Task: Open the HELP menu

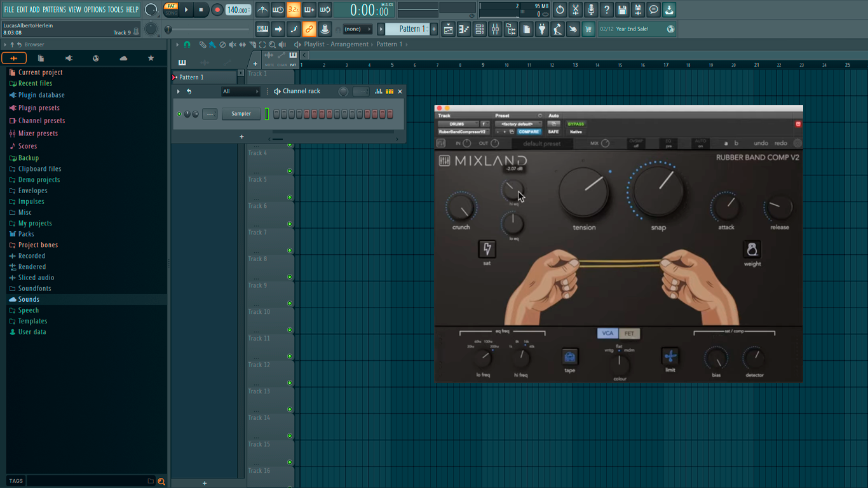Action: (x=132, y=10)
